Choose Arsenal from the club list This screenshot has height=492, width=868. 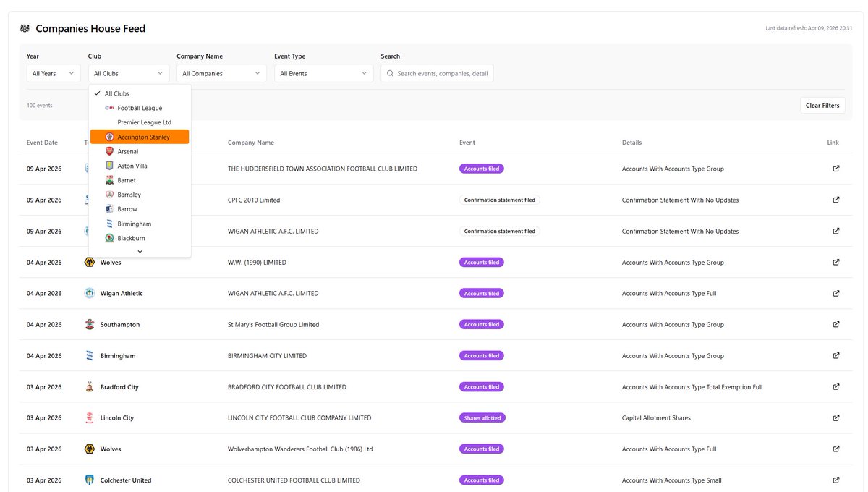click(x=140, y=151)
